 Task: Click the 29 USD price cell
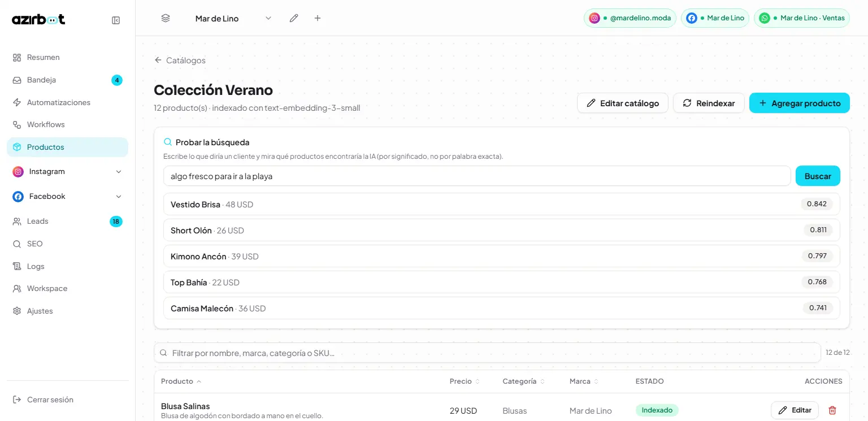coord(463,411)
